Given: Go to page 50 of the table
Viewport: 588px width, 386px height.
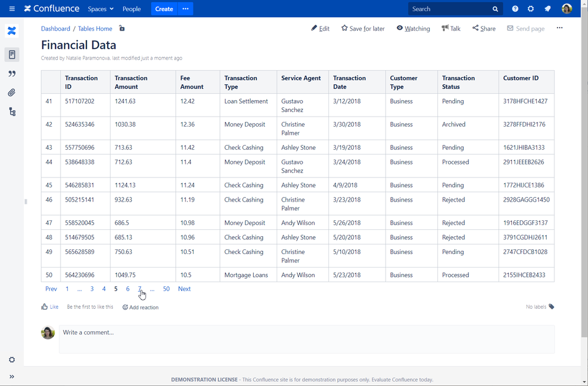Looking at the screenshot, I should pyautogui.click(x=166, y=289).
